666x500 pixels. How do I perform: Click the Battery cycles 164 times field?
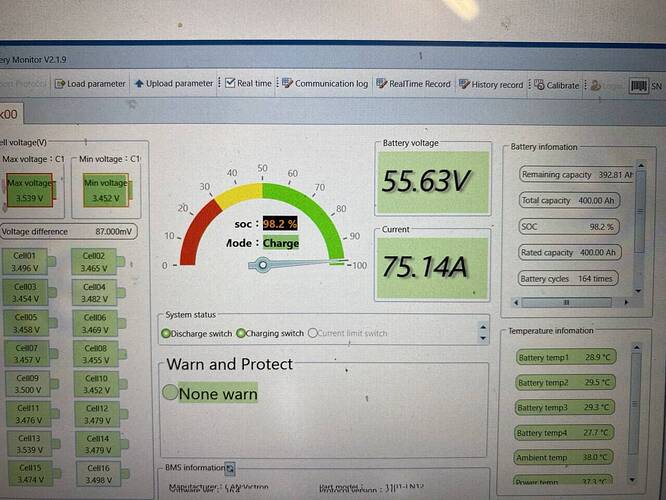(x=568, y=279)
